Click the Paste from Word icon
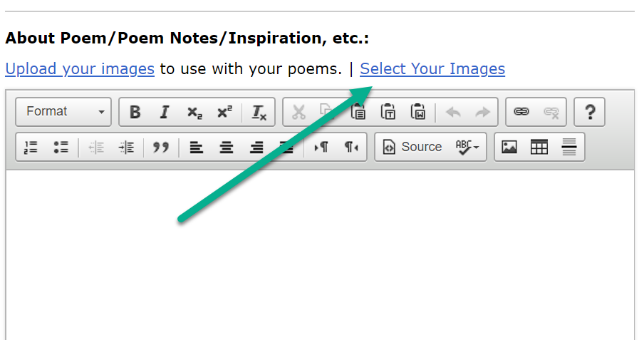 pos(418,112)
